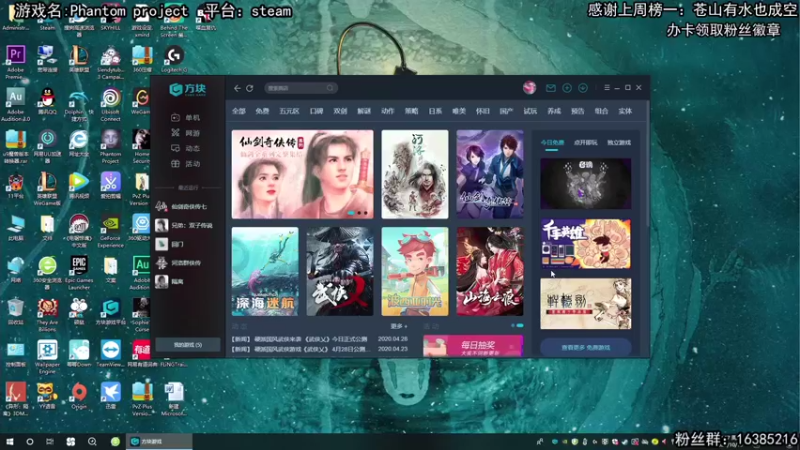
Task: Open the mail messages envelope icon
Action: (551, 88)
